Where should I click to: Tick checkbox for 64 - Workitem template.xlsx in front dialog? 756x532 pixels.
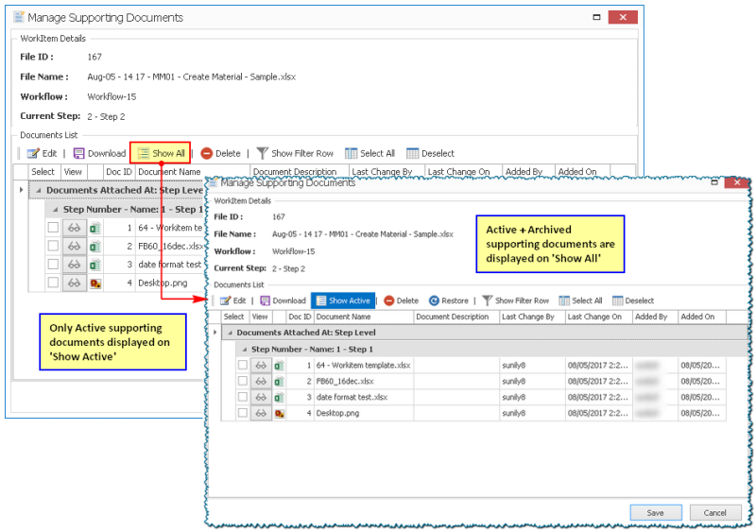click(x=243, y=365)
